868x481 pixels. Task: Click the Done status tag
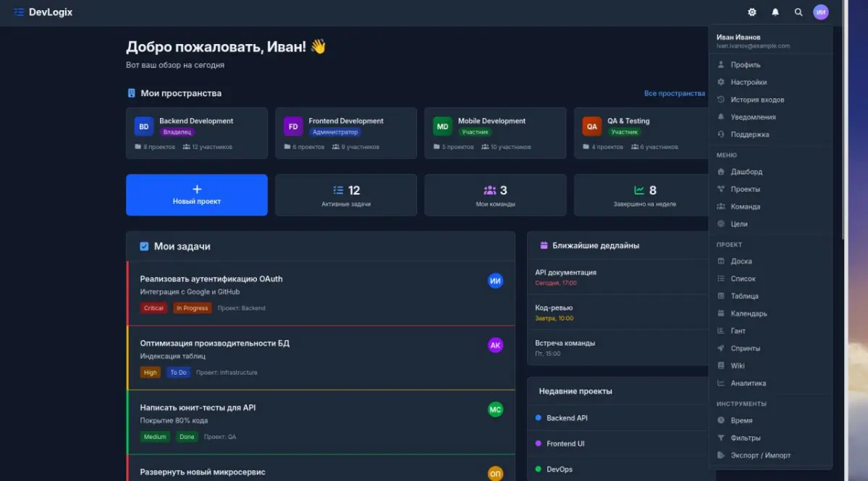click(187, 437)
